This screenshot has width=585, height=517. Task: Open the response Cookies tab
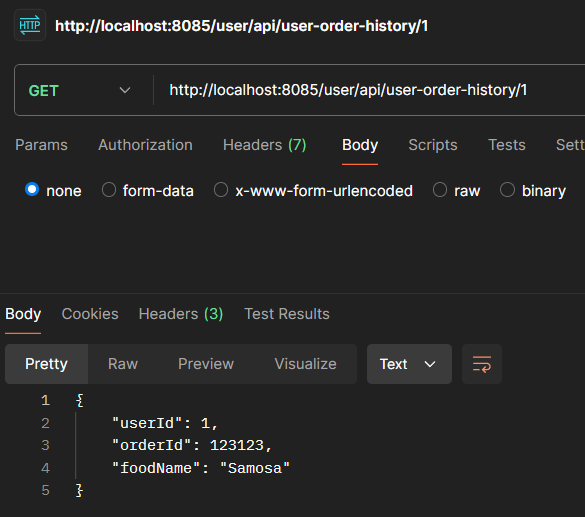click(x=90, y=314)
